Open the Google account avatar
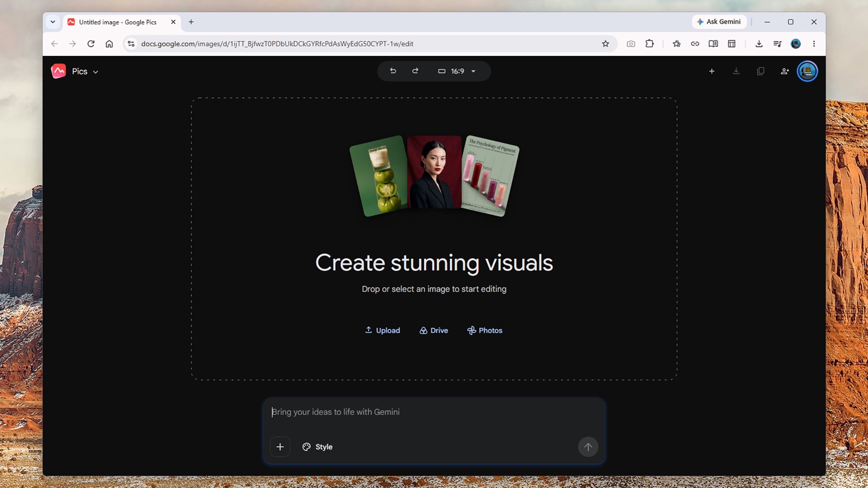The image size is (868, 488). [x=807, y=71]
